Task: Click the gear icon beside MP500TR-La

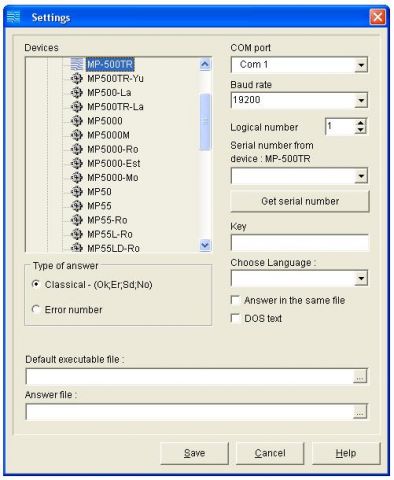Action: pos(77,107)
